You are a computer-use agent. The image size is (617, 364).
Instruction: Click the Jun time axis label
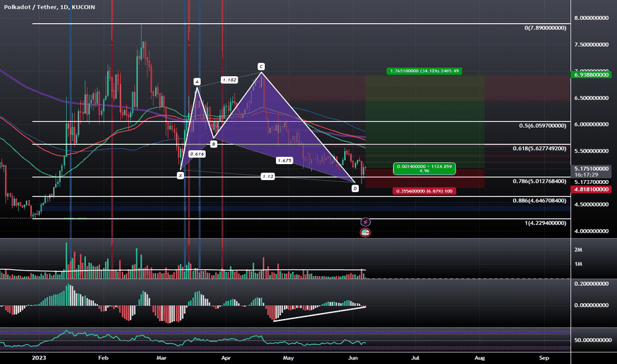pos(353,357)
